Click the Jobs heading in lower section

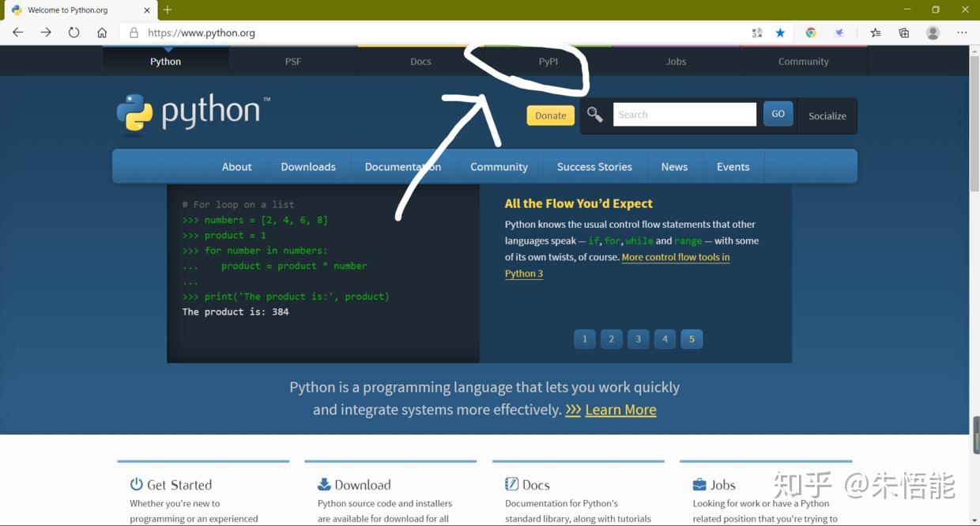tap(723, 485)
